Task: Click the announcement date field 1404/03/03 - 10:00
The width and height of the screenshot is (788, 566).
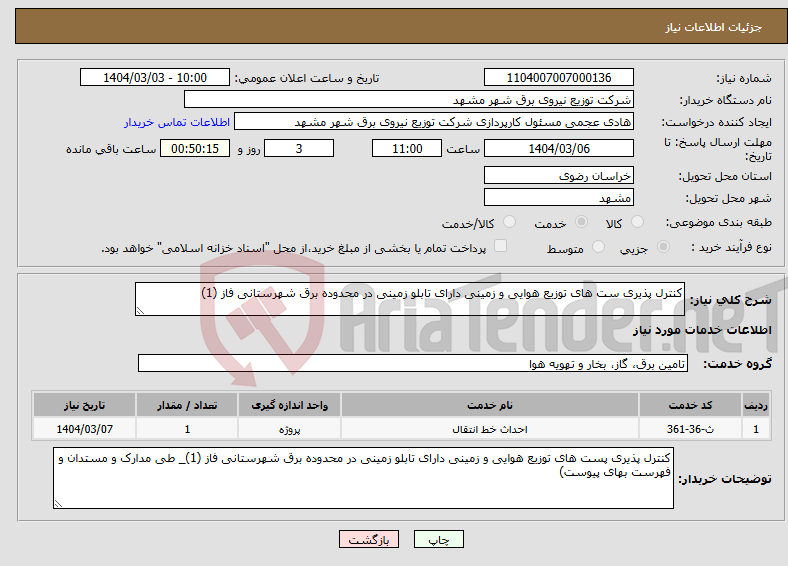Action: (x=155, y=77)
